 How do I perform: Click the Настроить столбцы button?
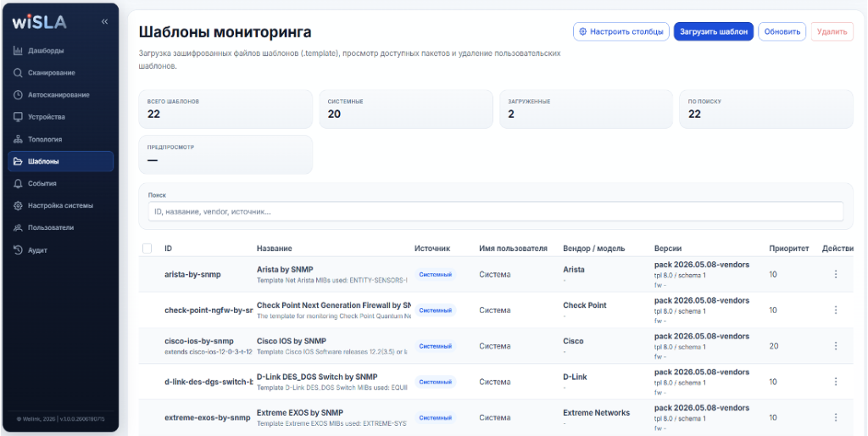[621, 31]
